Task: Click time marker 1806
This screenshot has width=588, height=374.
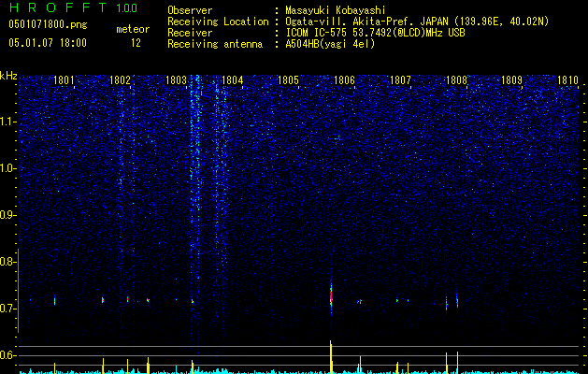Action: click(x=344, y=80)
